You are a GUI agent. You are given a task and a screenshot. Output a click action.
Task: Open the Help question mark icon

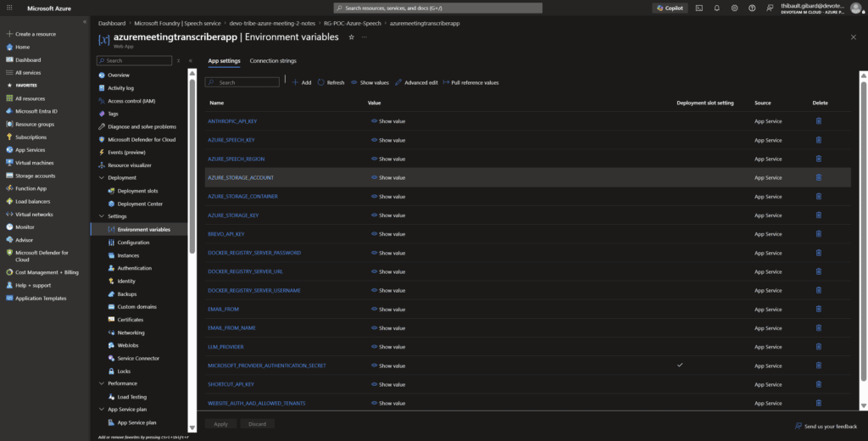[x=752, y=8]
